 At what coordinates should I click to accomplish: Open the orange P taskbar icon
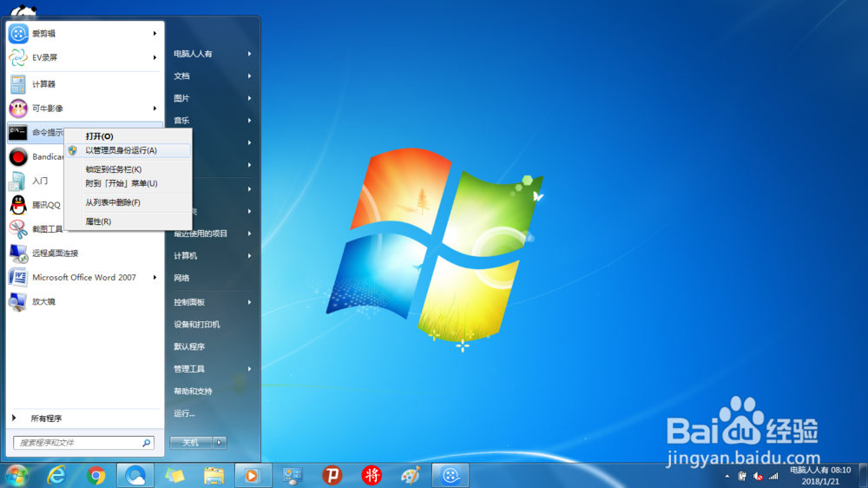(332, 475)
